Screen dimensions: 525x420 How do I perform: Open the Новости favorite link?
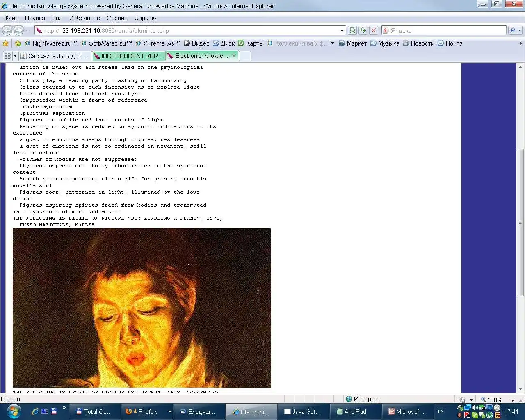418,43
